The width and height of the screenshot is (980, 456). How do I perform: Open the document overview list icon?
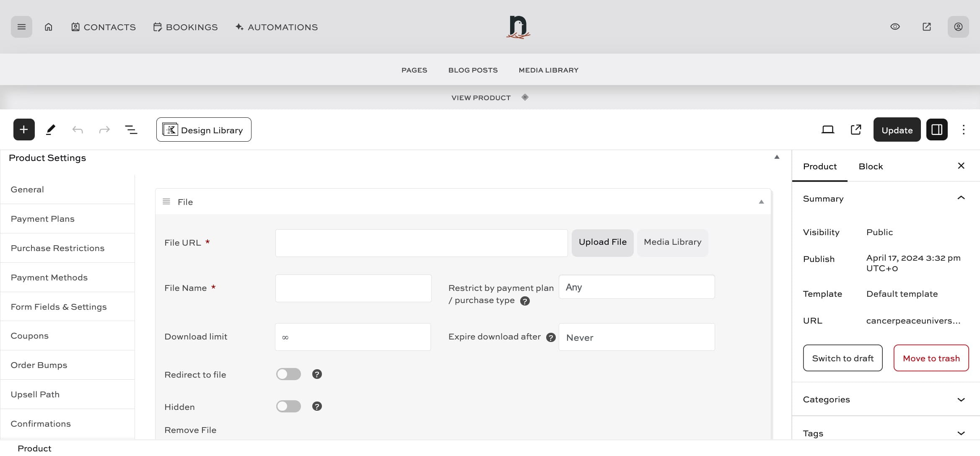tap(131, 130)
